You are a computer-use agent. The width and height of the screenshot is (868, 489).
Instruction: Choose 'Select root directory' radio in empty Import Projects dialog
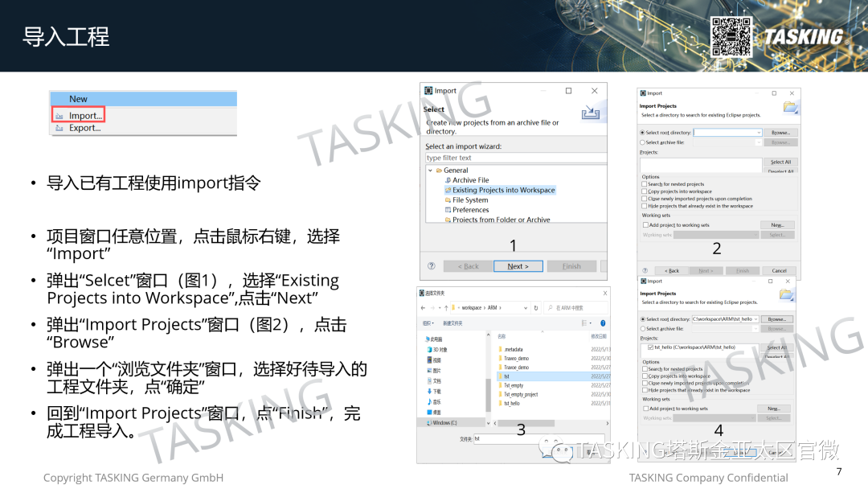(643, 133)
